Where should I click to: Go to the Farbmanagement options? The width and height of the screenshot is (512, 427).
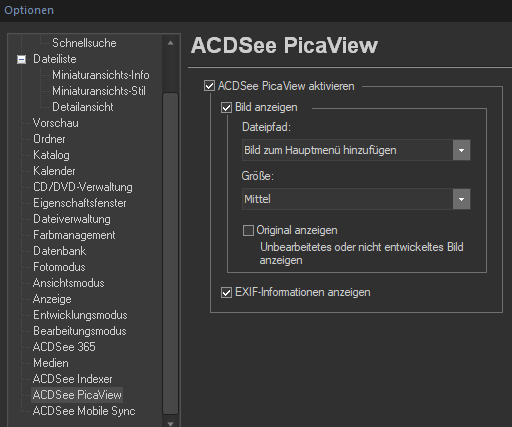pos(74,235)
